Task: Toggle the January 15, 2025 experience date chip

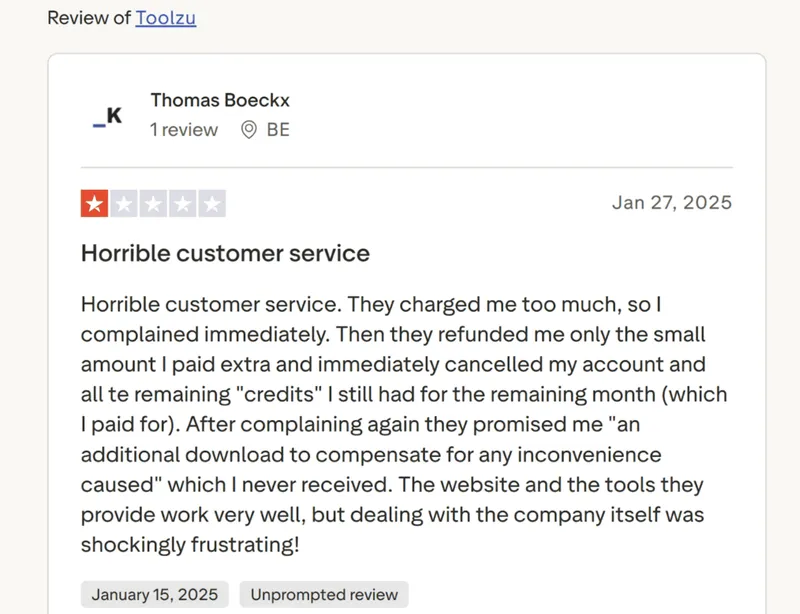Action: click(154, 593)
